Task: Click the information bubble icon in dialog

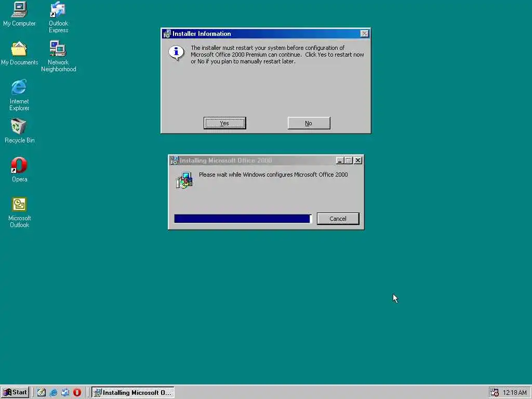Action: (177, 54)
